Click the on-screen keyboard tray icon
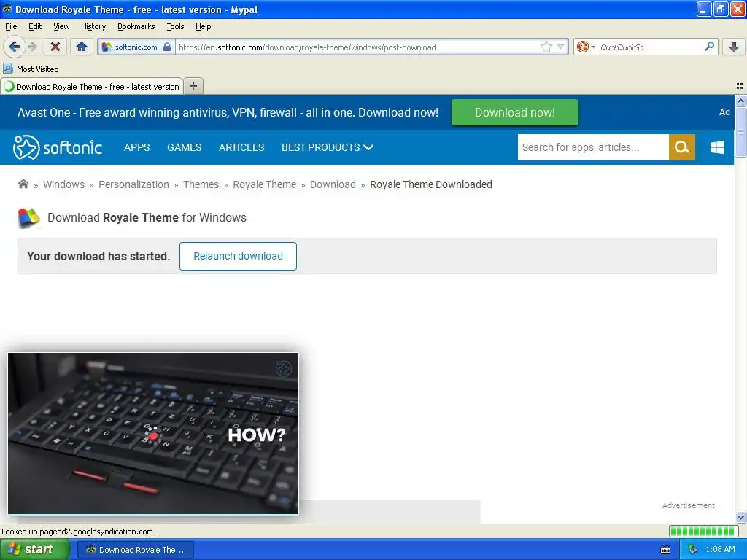This screenshot has width=747, height=560. (665, 550)
